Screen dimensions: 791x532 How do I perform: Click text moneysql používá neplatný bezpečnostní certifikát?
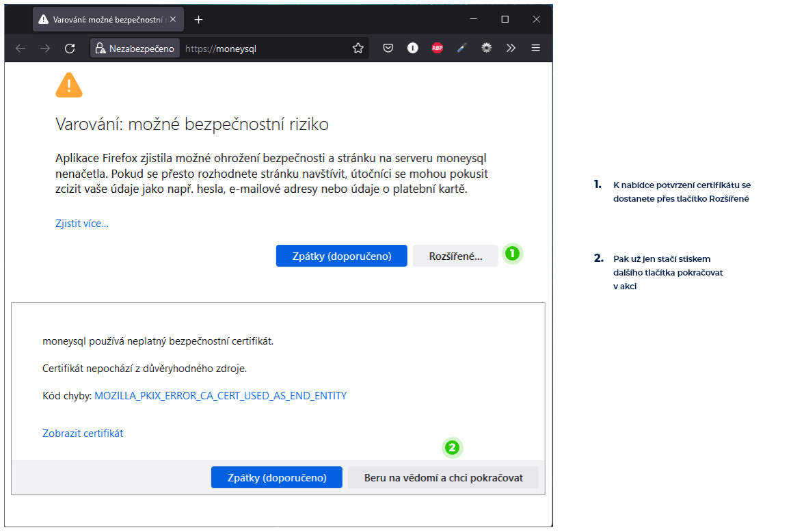coord(158,341)
